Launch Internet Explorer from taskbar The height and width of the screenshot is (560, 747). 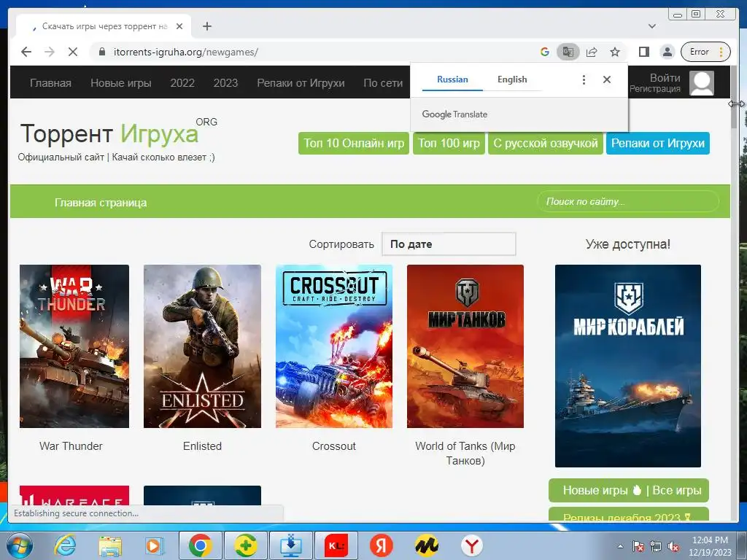(65, 545)
